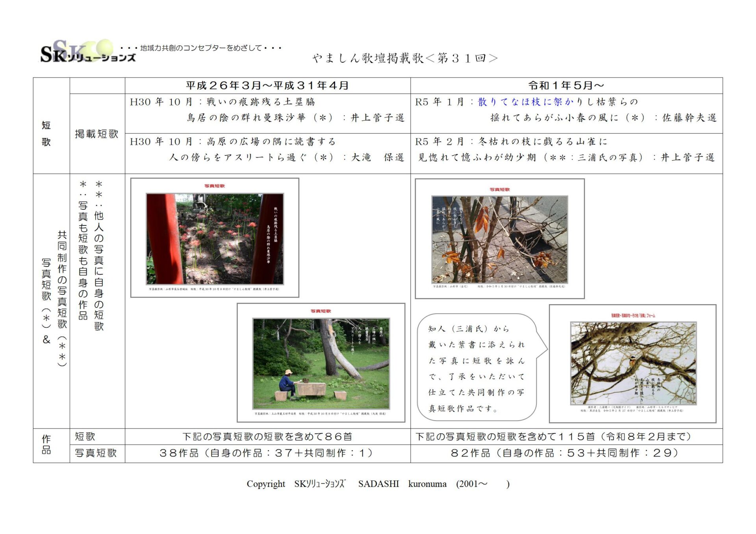The width and height of the screenshot is (756, 534).
Task: Select the 平成26年3月～平成31年4月 column header
Action: 267,85
